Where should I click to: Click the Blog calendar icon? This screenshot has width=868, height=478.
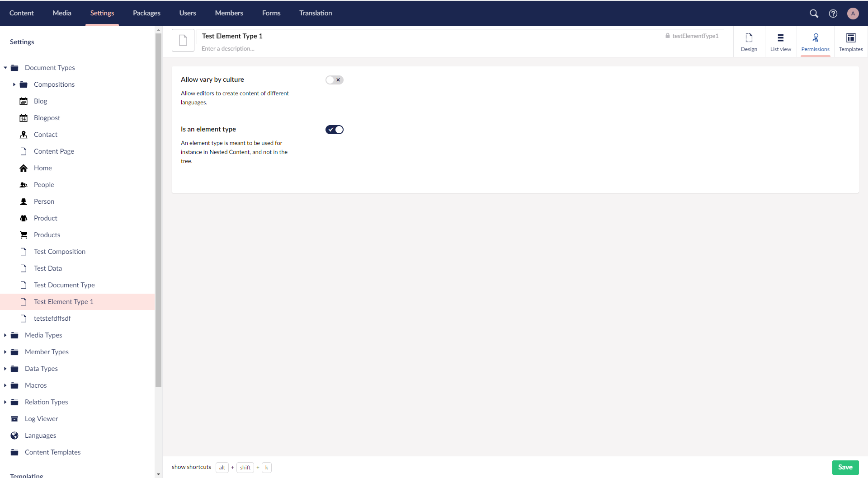(x=24, y=101)
